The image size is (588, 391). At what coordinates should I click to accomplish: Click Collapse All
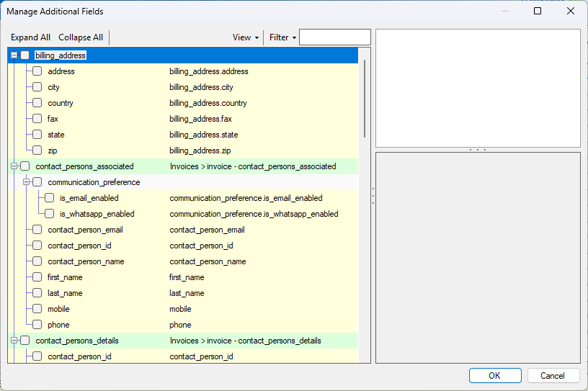pos(81,37)
